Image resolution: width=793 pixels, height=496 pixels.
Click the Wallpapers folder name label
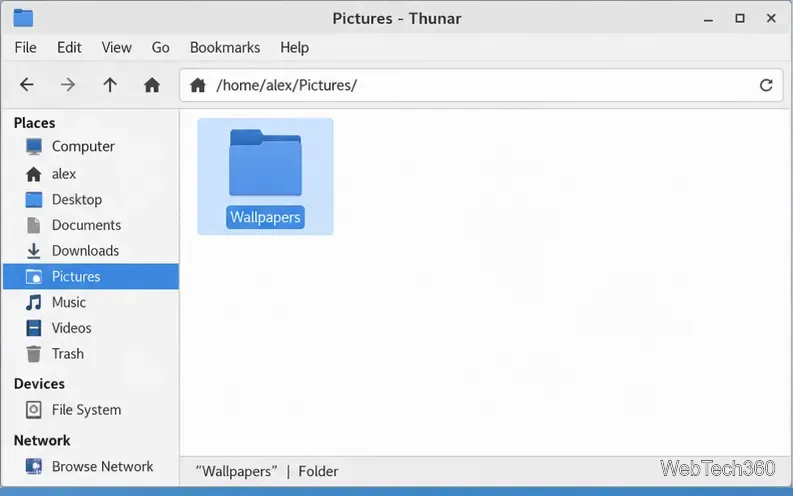266,217
